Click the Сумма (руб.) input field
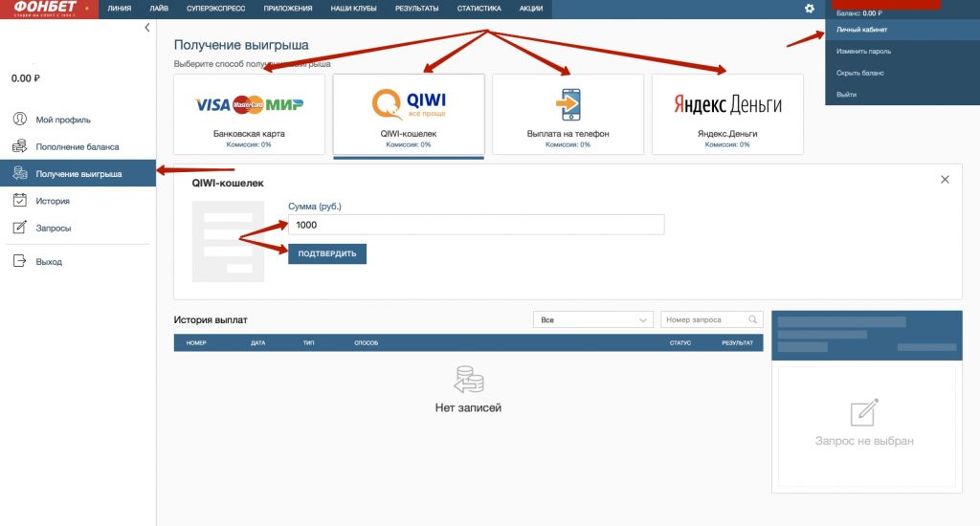The image size is (980, 526). coord(477,225)
